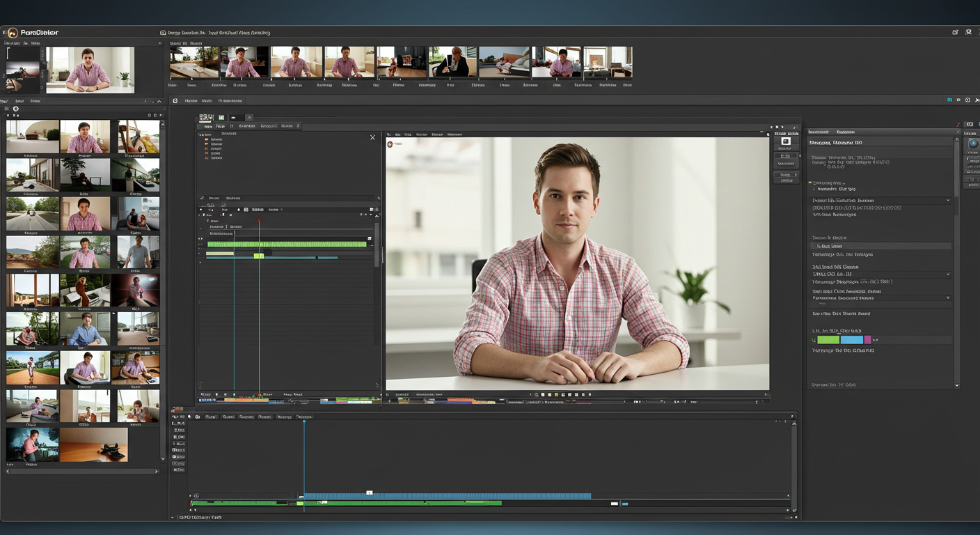
Task: Select the first filmstrip thumbnail with wooden table room
Action: click(194, 62)
